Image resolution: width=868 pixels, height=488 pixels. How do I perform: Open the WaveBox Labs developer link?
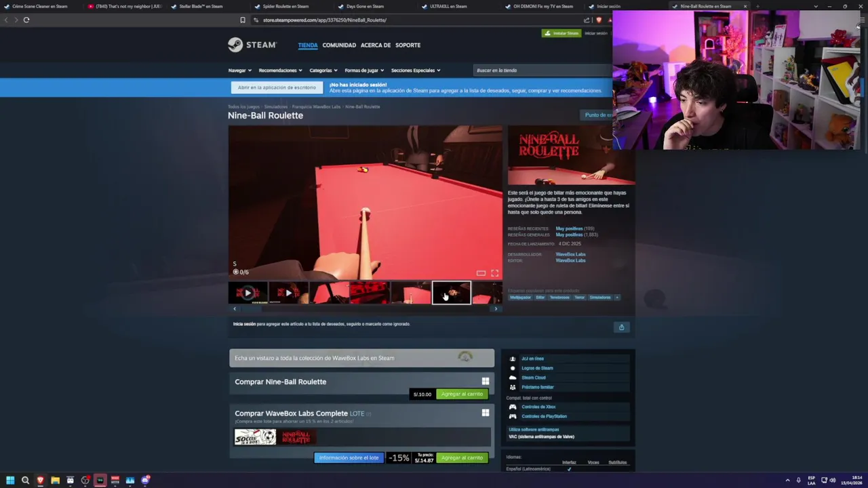(x=570, y=254)
